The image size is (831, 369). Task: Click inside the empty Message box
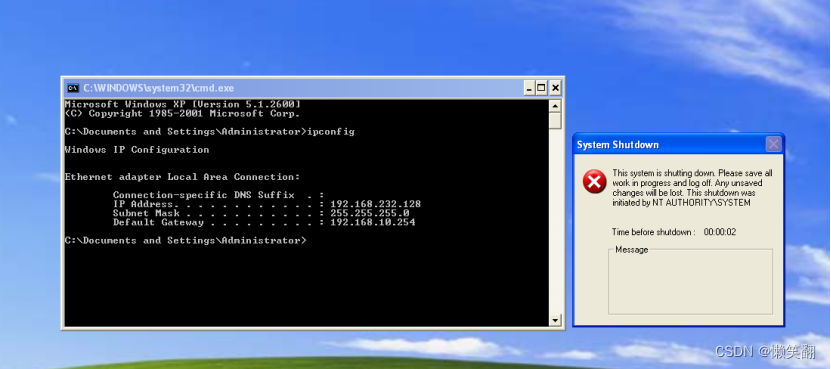690,283
